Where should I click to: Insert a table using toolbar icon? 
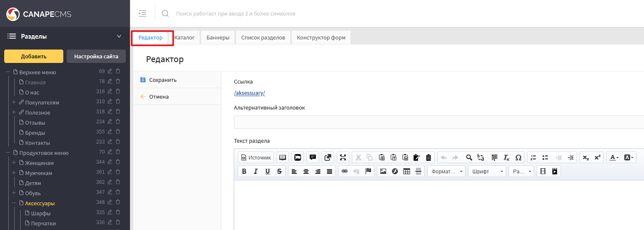406,171
